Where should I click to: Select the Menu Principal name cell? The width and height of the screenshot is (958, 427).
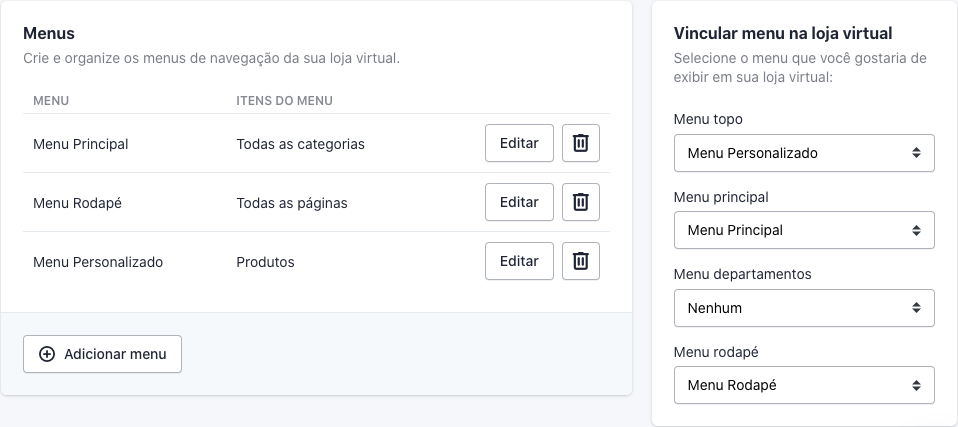point(81,144)
